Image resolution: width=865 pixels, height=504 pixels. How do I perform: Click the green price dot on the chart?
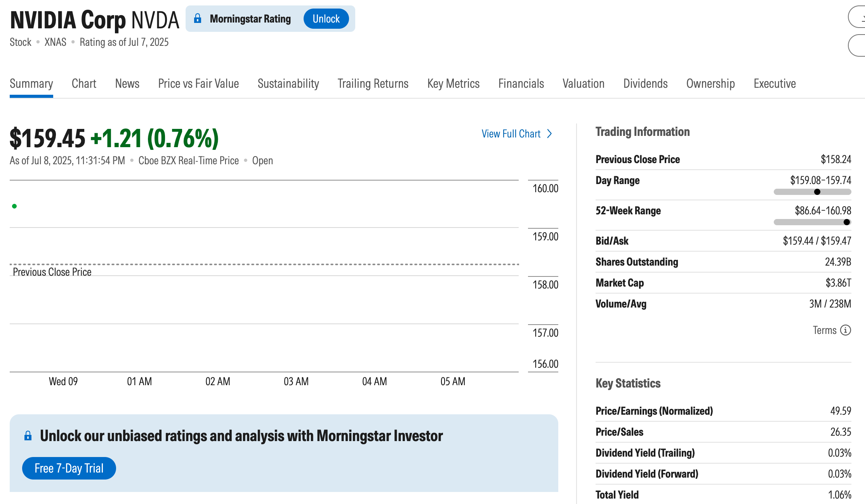point(14,206)
